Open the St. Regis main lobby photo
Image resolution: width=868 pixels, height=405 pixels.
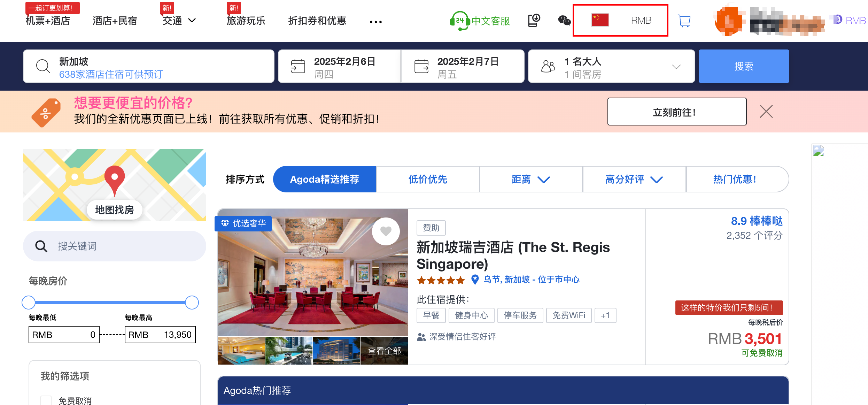pyautogui.click(x=313, y=273)
